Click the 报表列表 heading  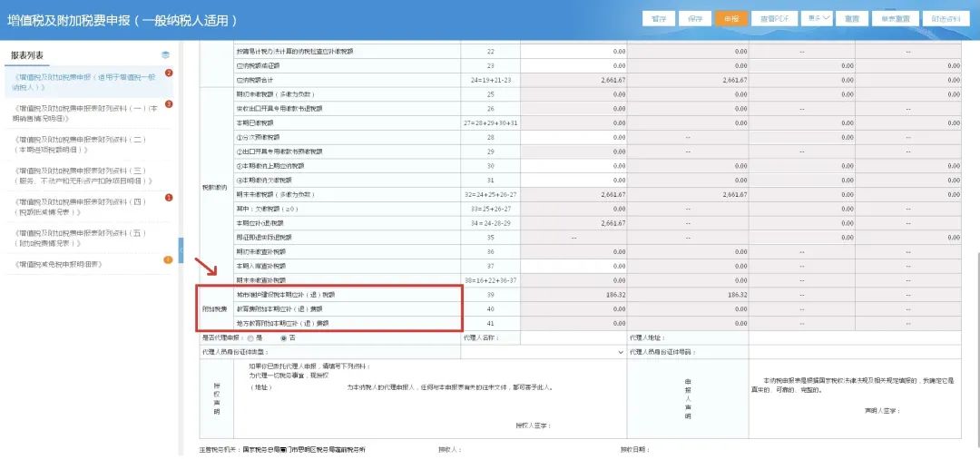(27, 55)
